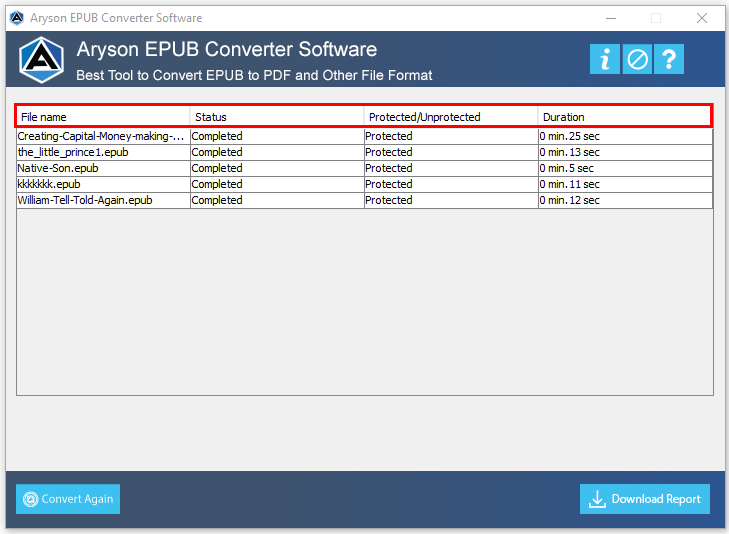Minimize the Aryson EPUB Converter window
Screen dimensions: 729x534
click(611, 18)
